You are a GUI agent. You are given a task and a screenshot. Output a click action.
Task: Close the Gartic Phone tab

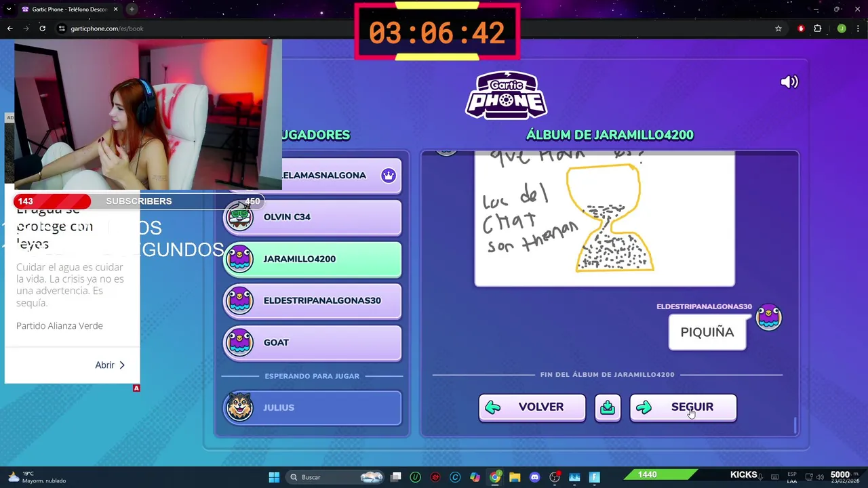pos(115,9)
